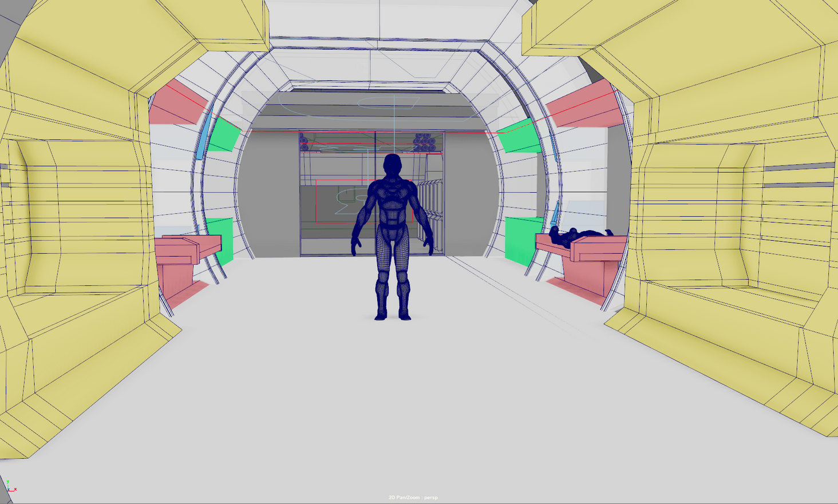
Task: Click the XYZ axis orientation gizmo
Action: (x=10, y=487)
